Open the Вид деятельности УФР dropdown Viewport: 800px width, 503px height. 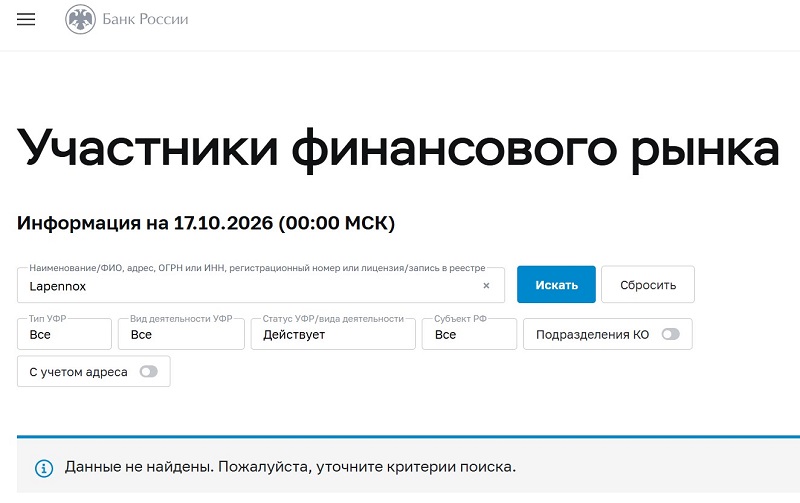pyautogui.click(x=181, y=334)
